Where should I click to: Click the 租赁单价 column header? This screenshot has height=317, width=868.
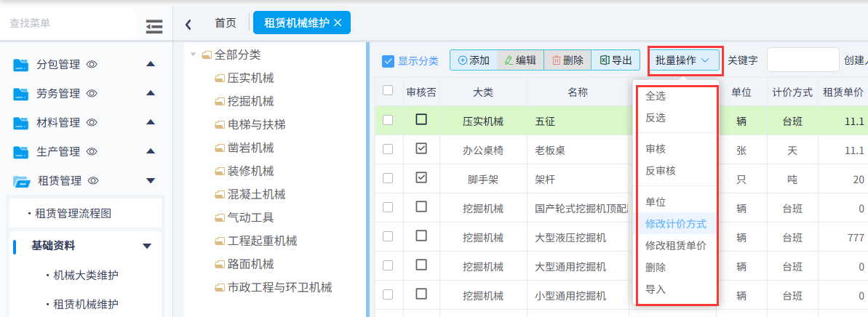click(x=843, y=92)
